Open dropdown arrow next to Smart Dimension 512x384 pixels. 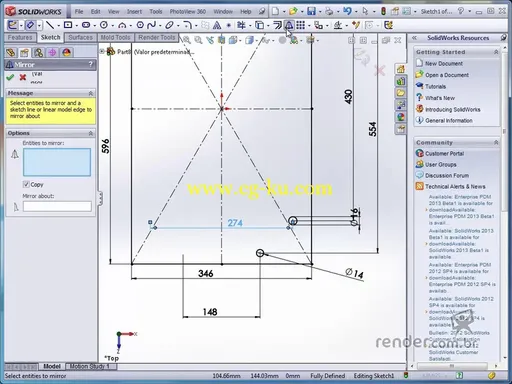pyautogui.click(x=40, y=25)
